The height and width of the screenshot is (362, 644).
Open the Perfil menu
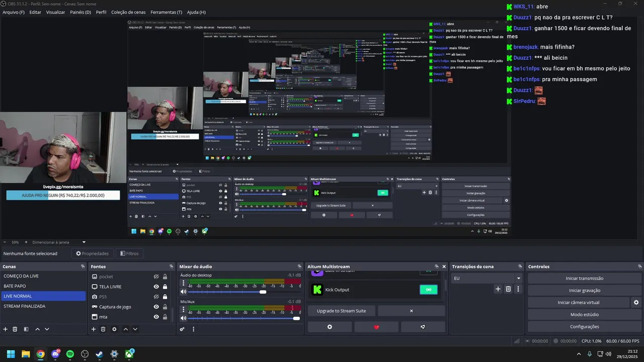[101, 12]
